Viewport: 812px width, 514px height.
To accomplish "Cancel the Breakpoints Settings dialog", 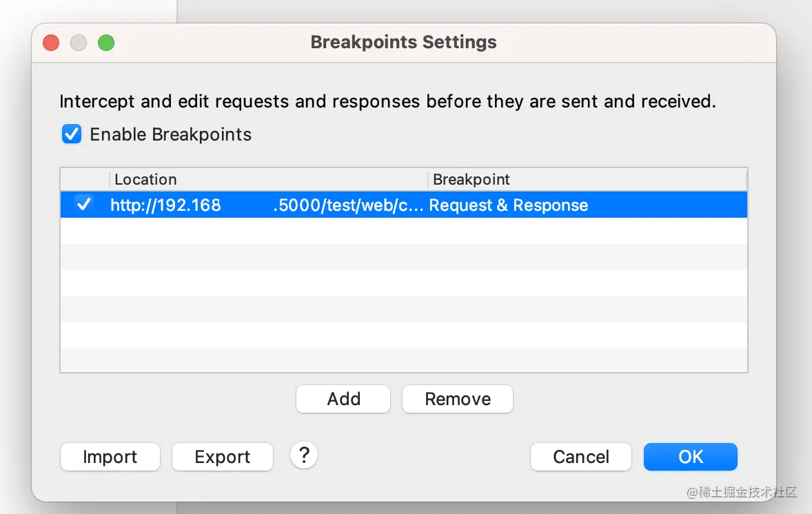I will coord(580,457).
